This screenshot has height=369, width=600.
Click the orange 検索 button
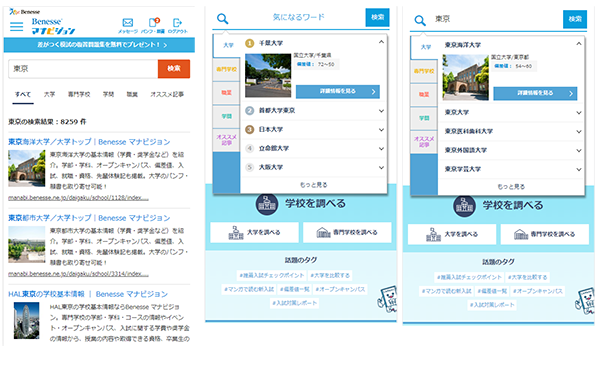174,69
